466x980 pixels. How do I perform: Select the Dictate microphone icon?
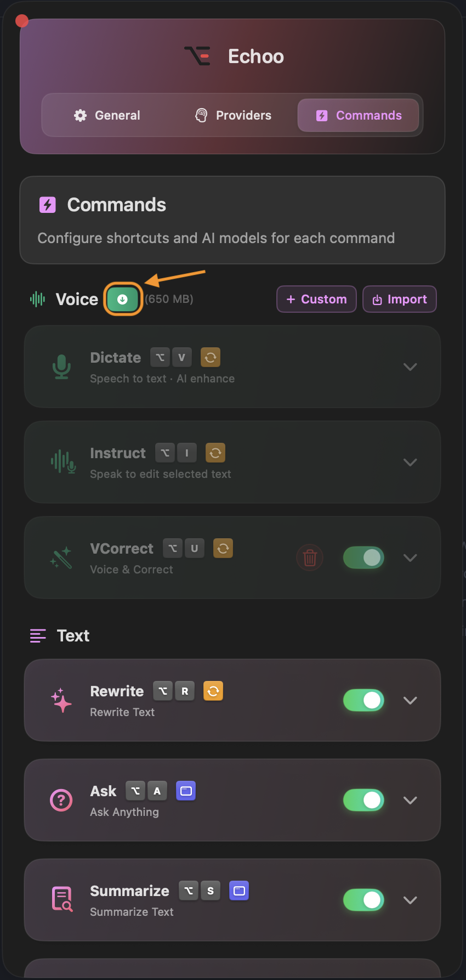click(x=61, y=367)
